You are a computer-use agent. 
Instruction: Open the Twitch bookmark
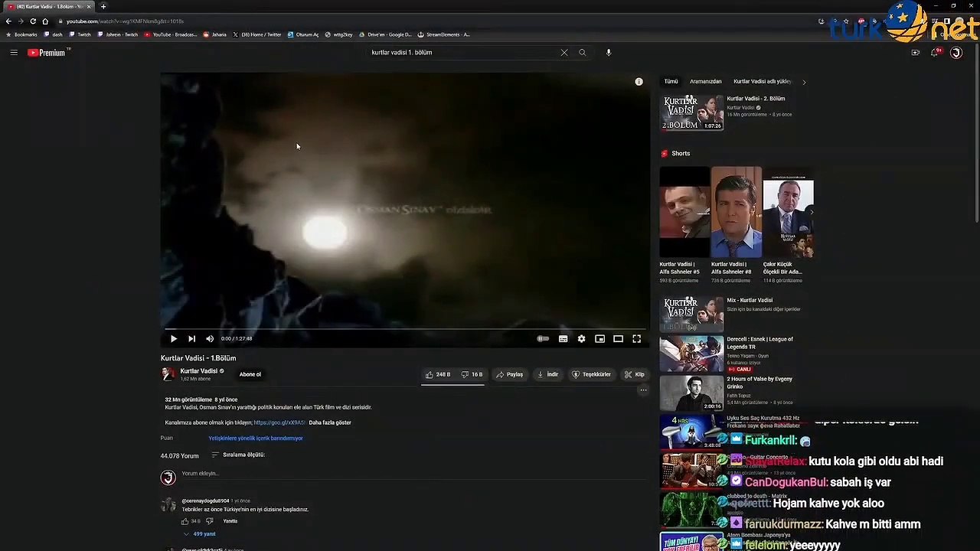point(80,34)
